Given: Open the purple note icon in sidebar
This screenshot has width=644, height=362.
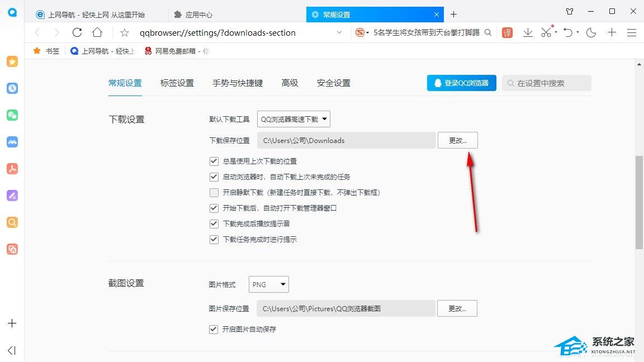Looking at the screenshot, I should point(12,196).
